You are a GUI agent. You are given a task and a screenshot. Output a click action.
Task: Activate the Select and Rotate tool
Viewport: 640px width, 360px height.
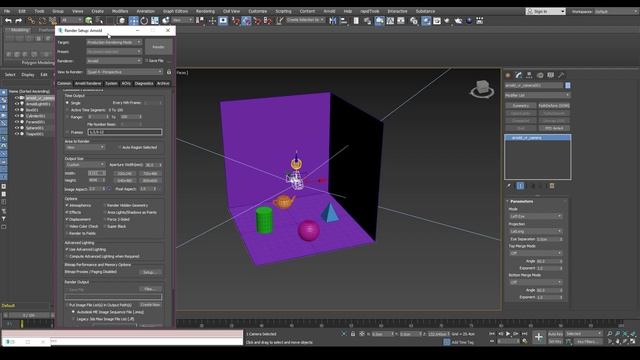tap(144, 20)
